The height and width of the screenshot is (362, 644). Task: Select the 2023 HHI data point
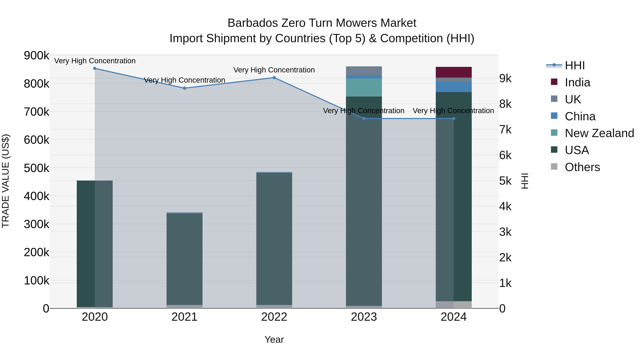click(x=364, y=119)
